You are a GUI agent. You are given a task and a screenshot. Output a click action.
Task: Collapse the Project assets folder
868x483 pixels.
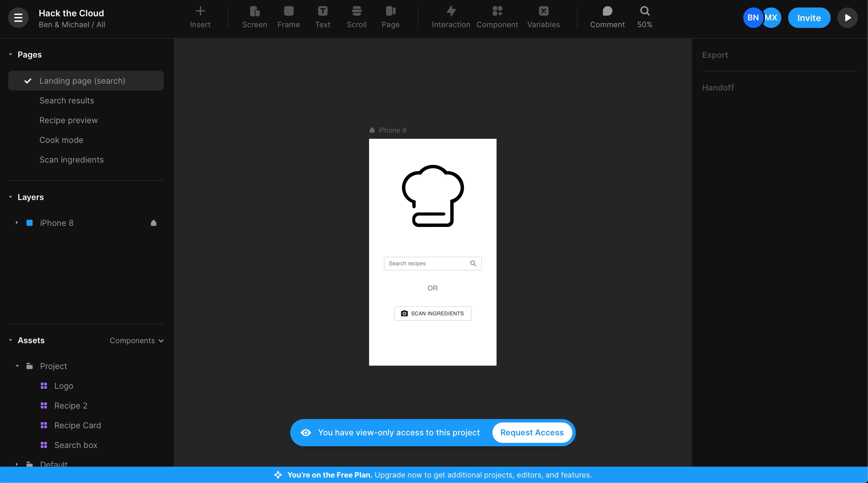(x=17, y=366)
